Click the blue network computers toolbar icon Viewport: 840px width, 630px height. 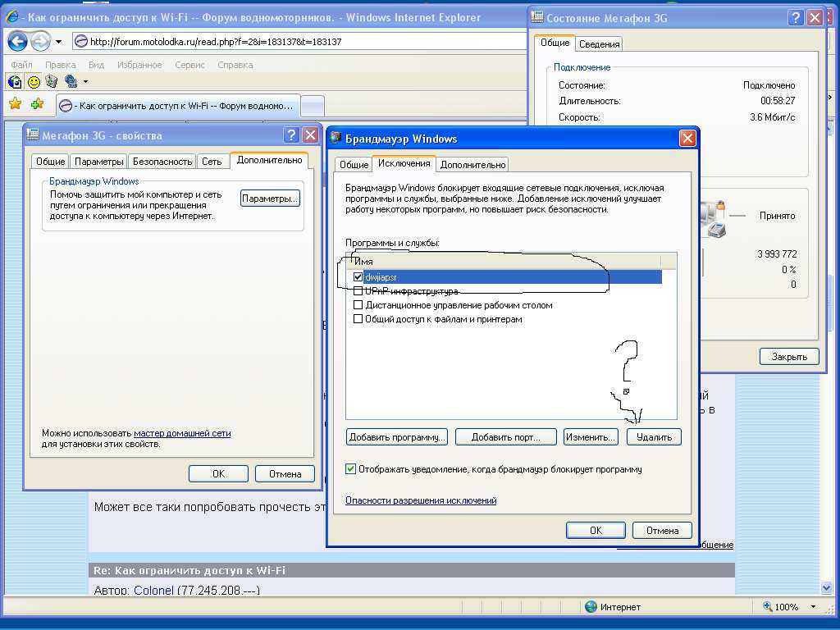pyautogui.click(x=71, y=81)
